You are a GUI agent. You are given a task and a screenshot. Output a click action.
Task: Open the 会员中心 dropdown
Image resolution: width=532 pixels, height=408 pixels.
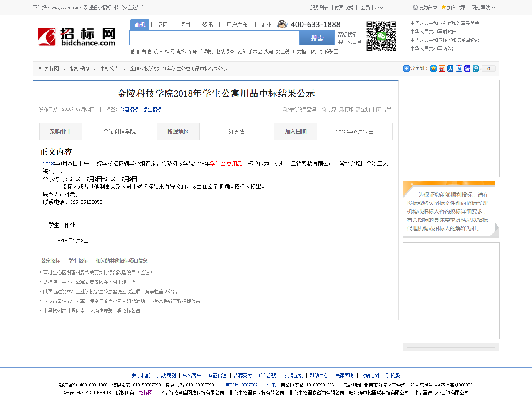[x=372, y=8]
